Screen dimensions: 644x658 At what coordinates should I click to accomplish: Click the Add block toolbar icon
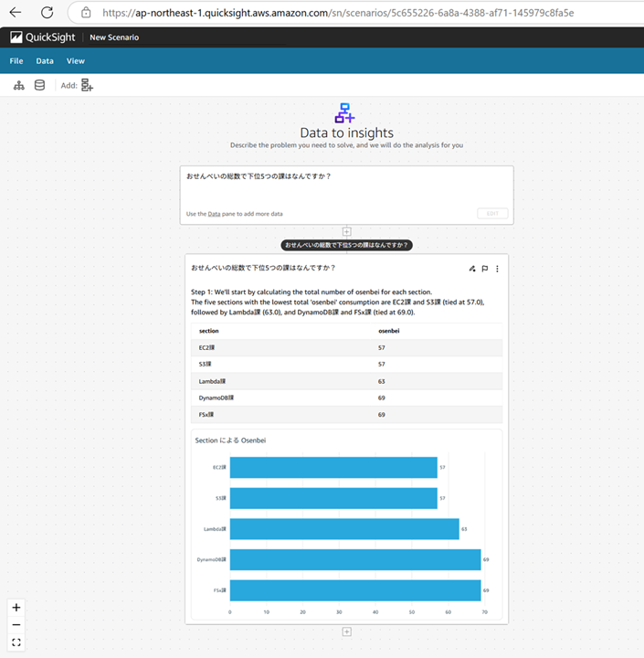87,85
